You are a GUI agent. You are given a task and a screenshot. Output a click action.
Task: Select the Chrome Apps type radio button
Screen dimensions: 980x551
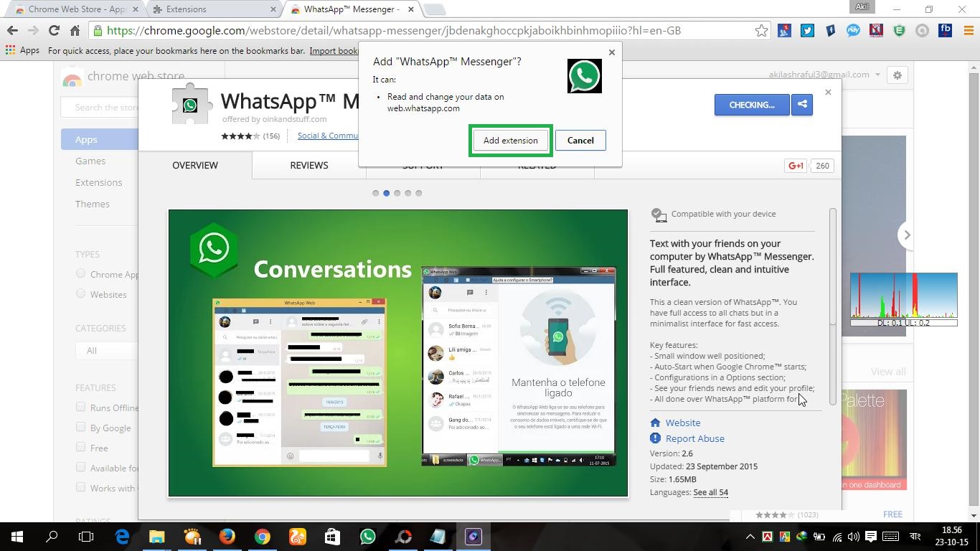pyautogui.click(x=80, y=273)
